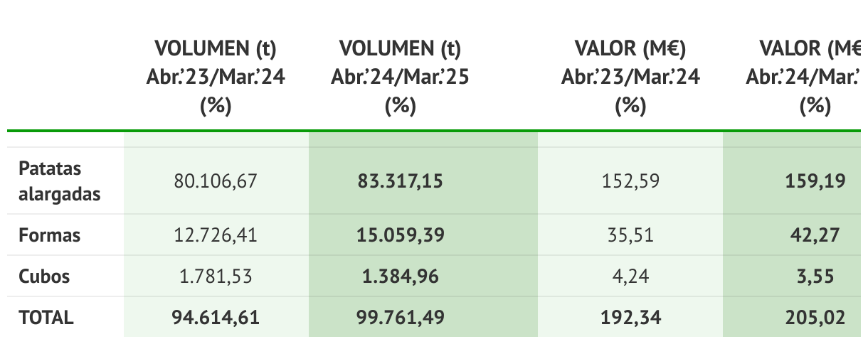Select the bold cell 83.317,15
The image size is (868, 344).
pyautogui.click(x=400, y=181)
